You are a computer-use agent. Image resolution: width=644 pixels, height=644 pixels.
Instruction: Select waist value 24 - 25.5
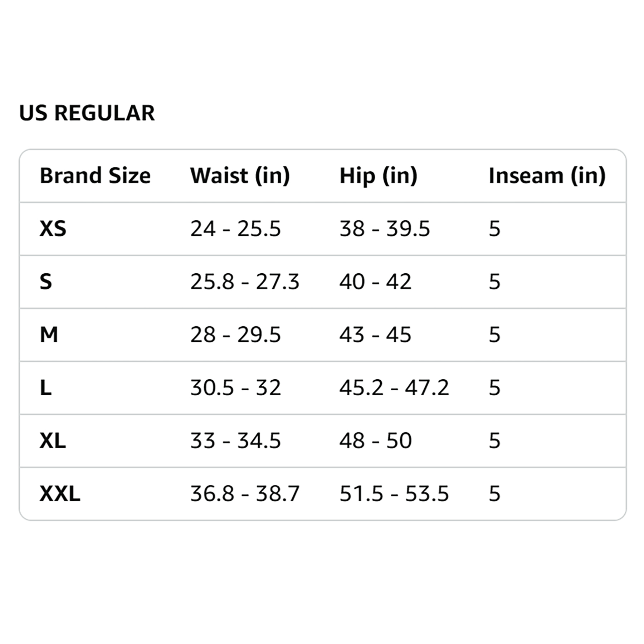(x=235, y=229)
